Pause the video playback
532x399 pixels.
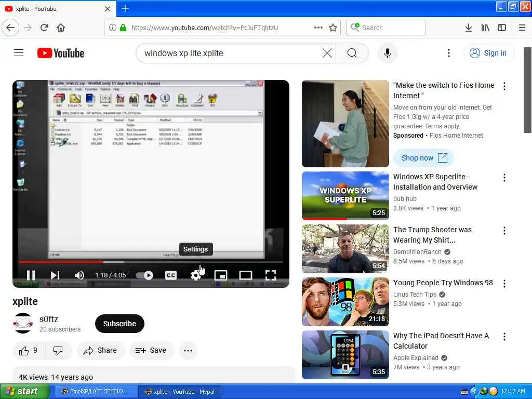[x=31, y=275]
